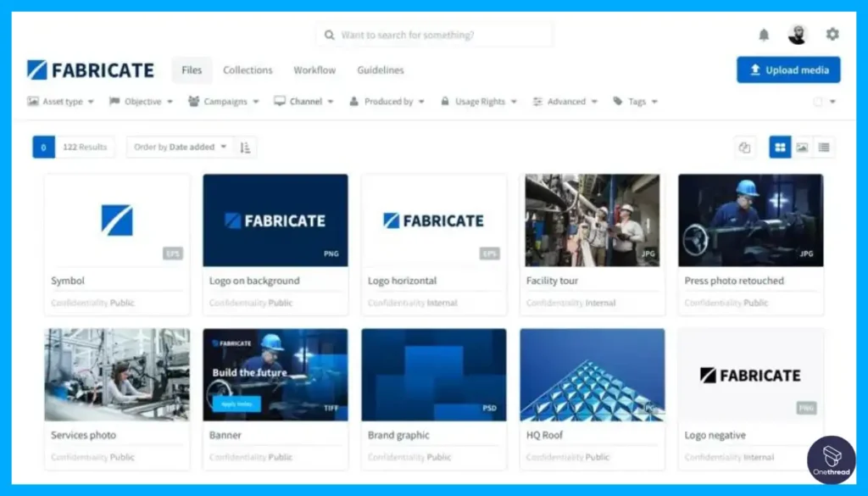The height and width of the screenshot is (496, 868).
Task: Click the 'HQ Roof' asset title
Action: point(544,435)
